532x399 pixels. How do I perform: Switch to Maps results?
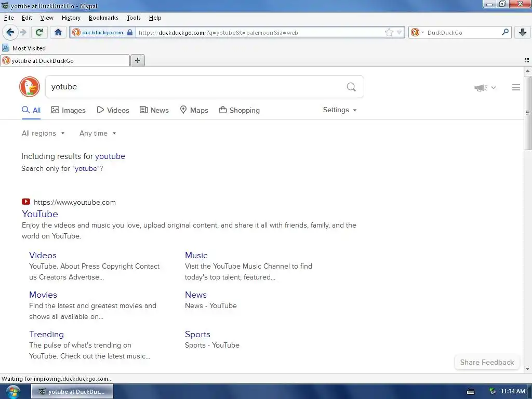coord(194,110)
